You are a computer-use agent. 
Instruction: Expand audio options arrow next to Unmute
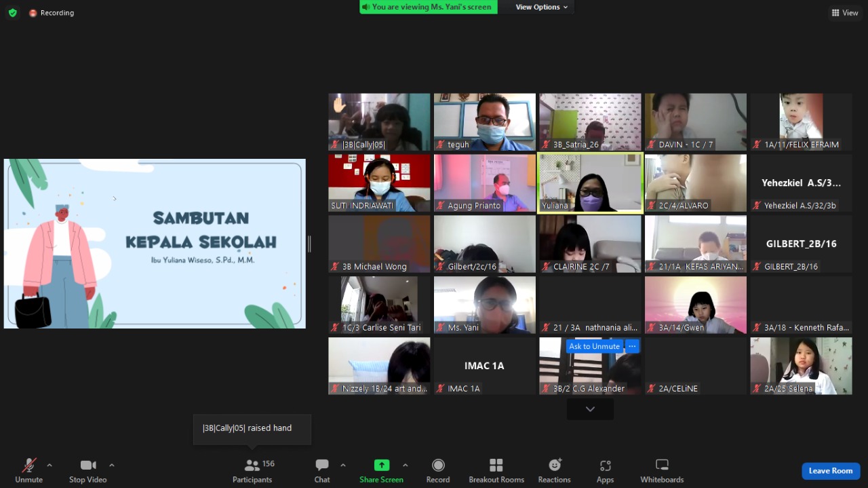coord(50,465)
